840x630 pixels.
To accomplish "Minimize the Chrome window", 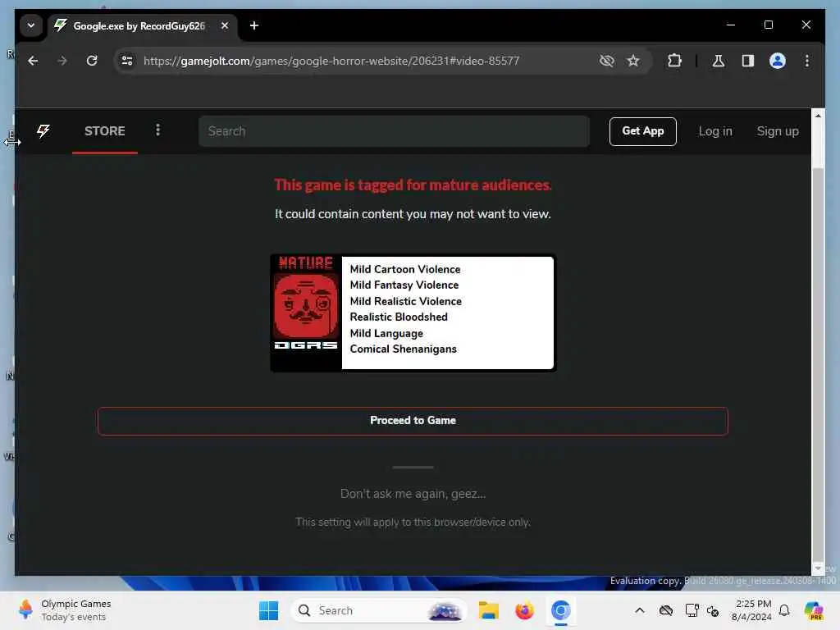I will tap(731, 25).
